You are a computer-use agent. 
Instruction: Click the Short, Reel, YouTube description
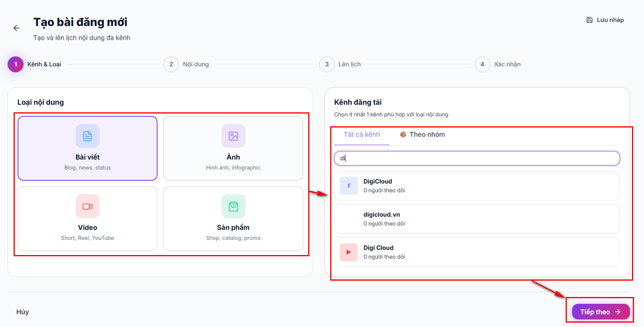(x=88, y=238)
